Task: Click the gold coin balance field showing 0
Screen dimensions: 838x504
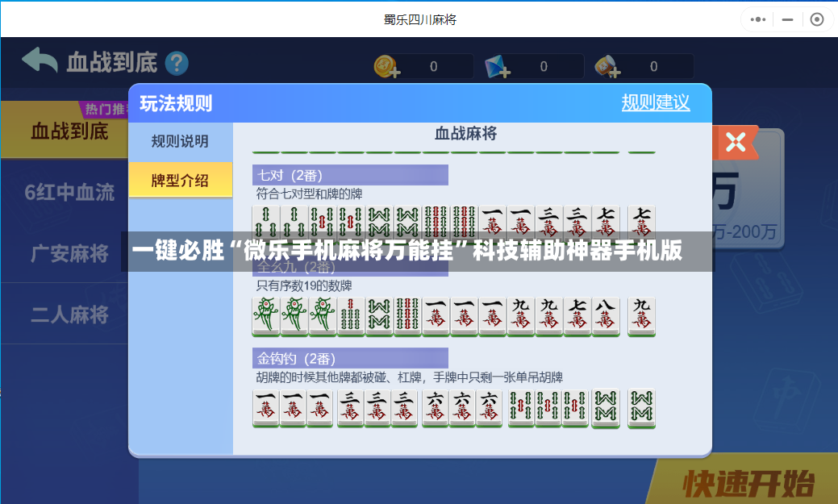Action: [x=433, y=67]
